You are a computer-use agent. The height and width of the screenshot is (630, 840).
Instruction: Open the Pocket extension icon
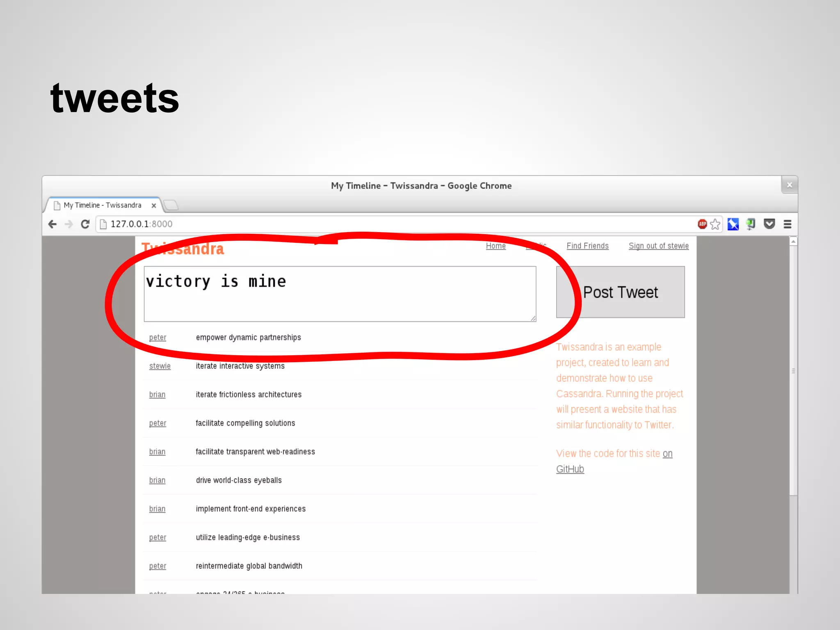(769, 224)
